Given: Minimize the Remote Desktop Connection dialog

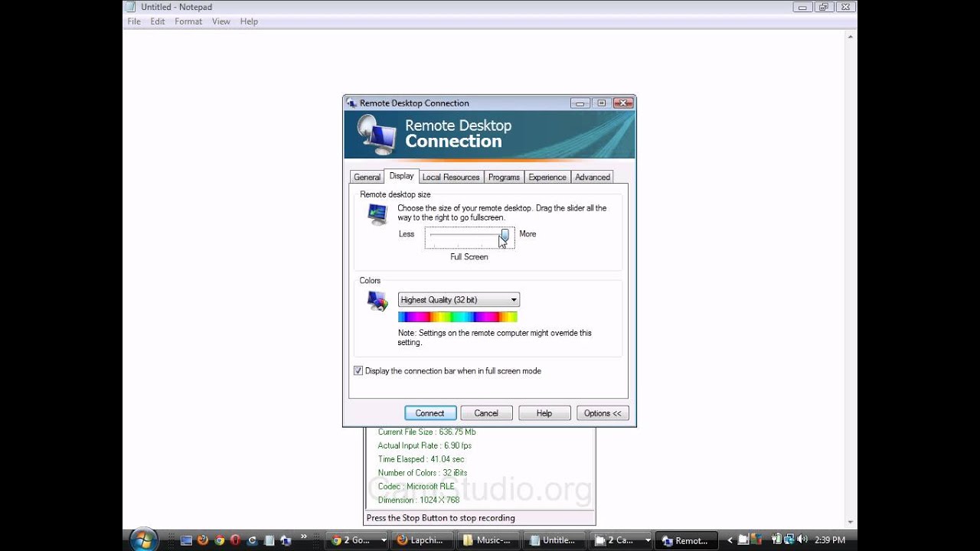Looking at the screenshot, I should [580, 103].
